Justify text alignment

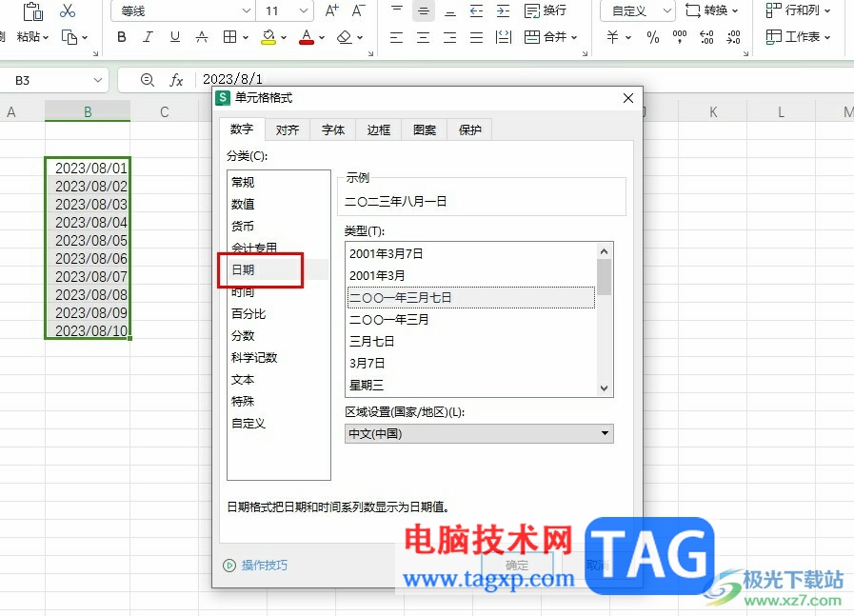point(477,37)
